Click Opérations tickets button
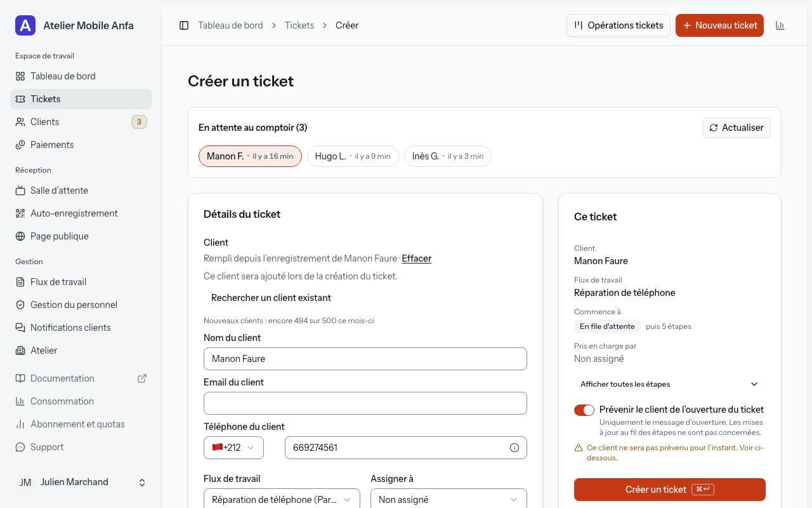Viewport: 812px width, 508px height. click(619, 25)
